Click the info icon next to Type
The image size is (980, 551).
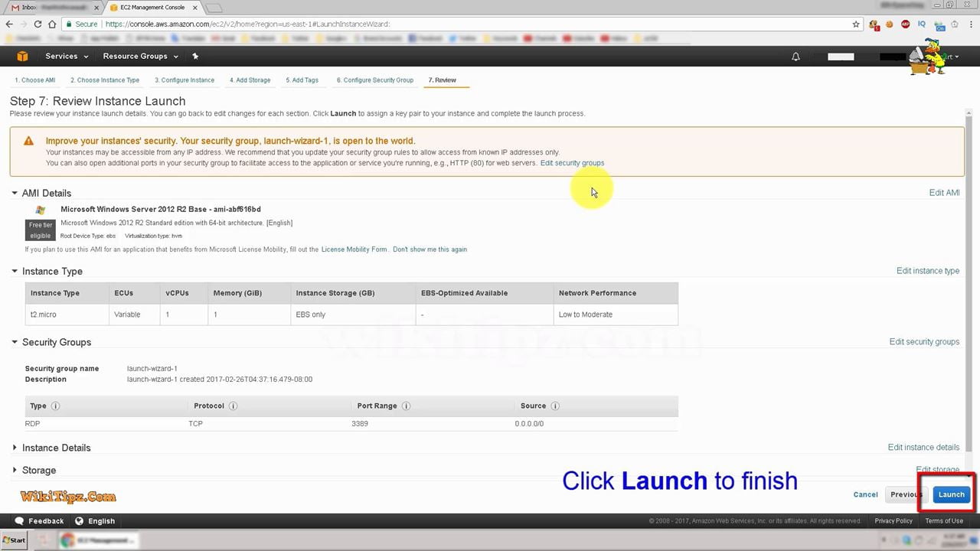(55, 406)
